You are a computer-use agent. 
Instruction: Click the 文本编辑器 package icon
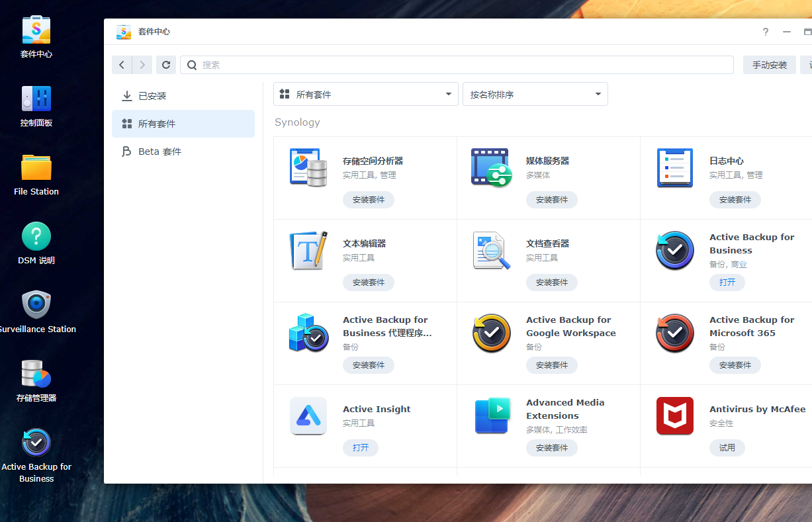tap(308, 250)
